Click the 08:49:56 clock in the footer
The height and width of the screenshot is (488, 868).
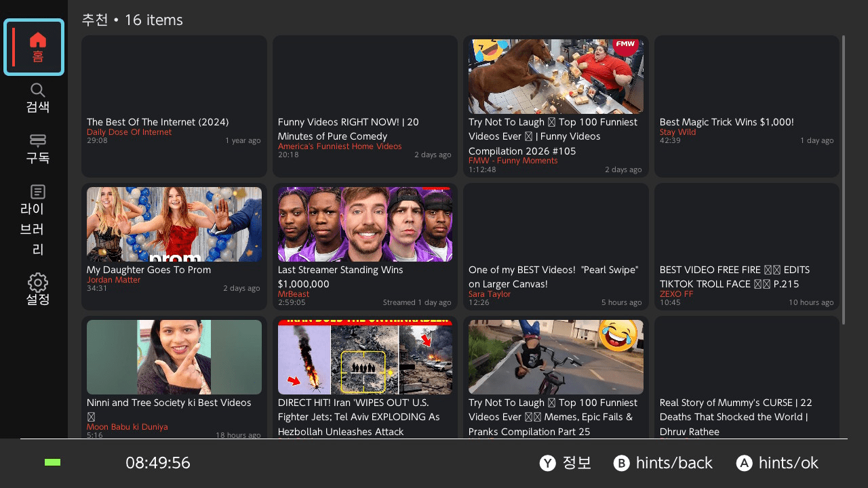point(158,463)
